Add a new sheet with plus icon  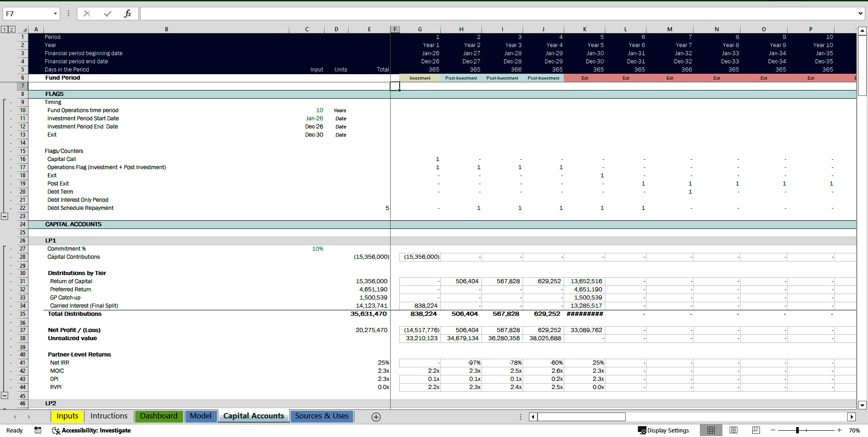pos(376,417)
